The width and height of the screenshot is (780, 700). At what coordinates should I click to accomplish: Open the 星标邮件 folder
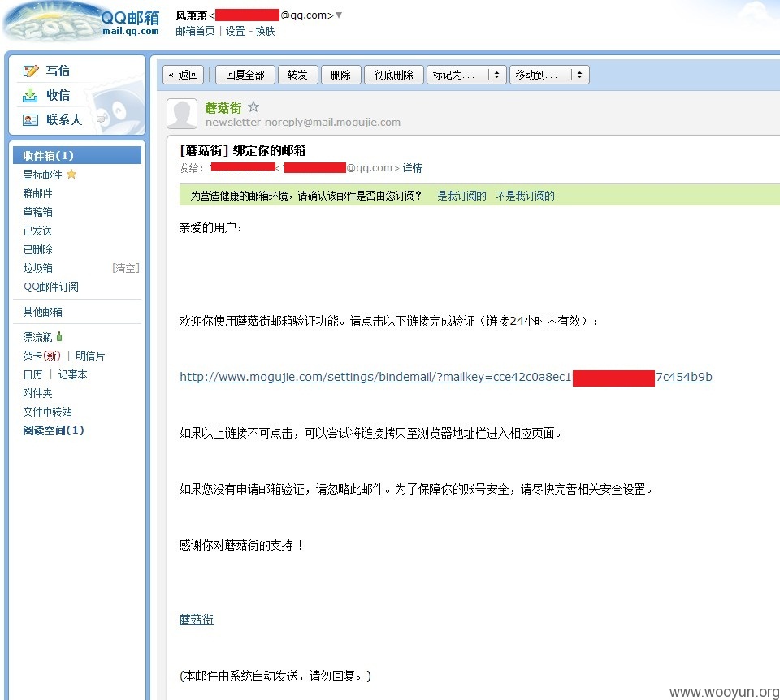(42, 175)
